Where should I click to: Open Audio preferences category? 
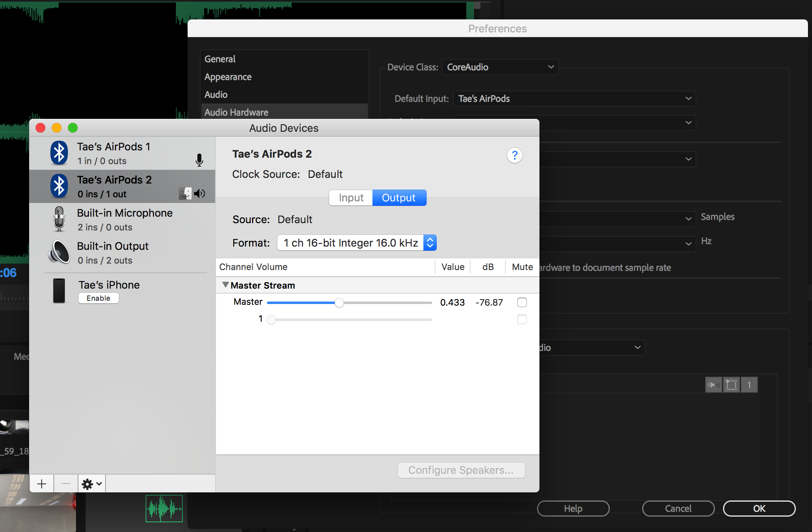point(285,95)
